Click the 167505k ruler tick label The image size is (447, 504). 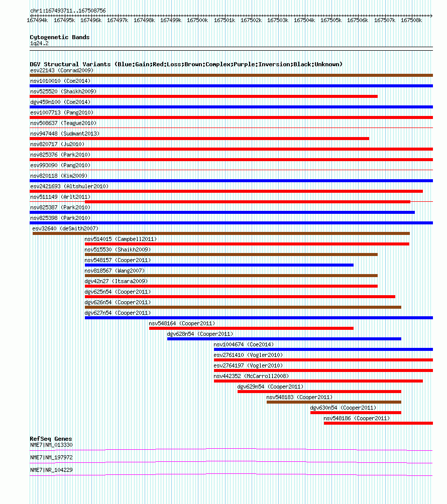coord(331,20)
